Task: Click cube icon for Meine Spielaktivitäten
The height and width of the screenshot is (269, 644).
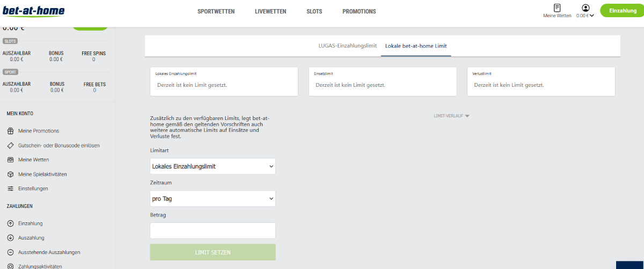Action: pos(10,174)
